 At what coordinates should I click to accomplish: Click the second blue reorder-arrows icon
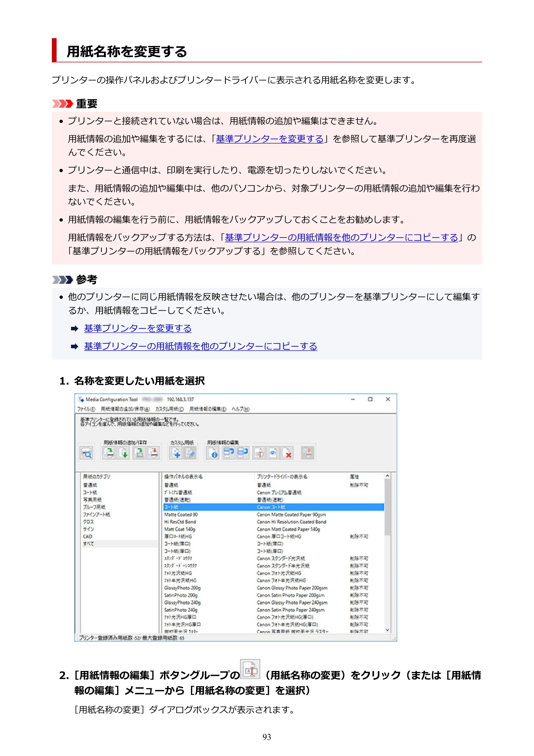(x=243, y=453)
